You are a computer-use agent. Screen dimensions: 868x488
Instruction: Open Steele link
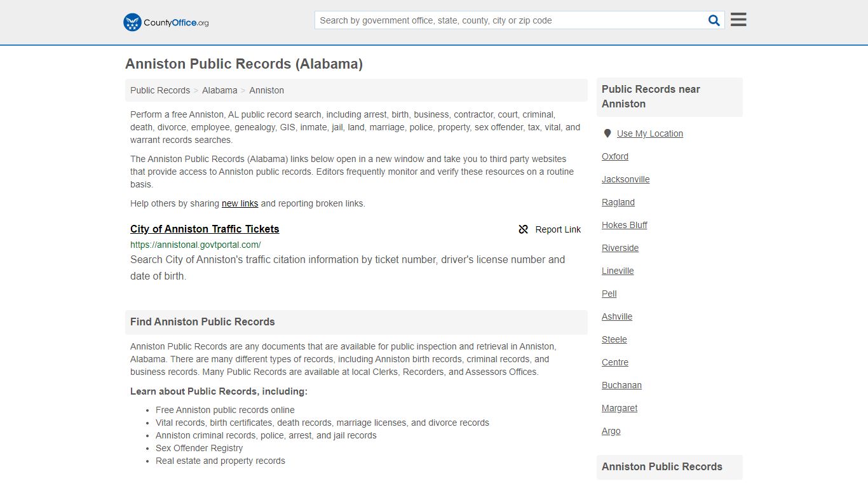614,339
